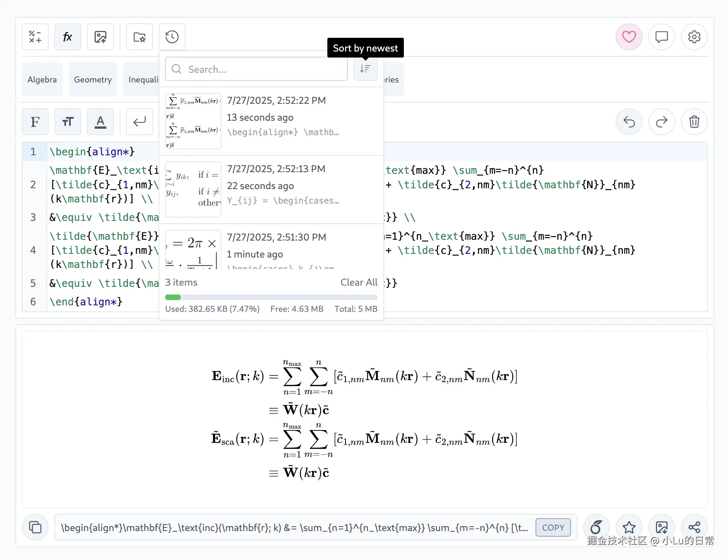Toggle the history clock panel
Viewport: 728px width, 560px height.
click(172, 37)
